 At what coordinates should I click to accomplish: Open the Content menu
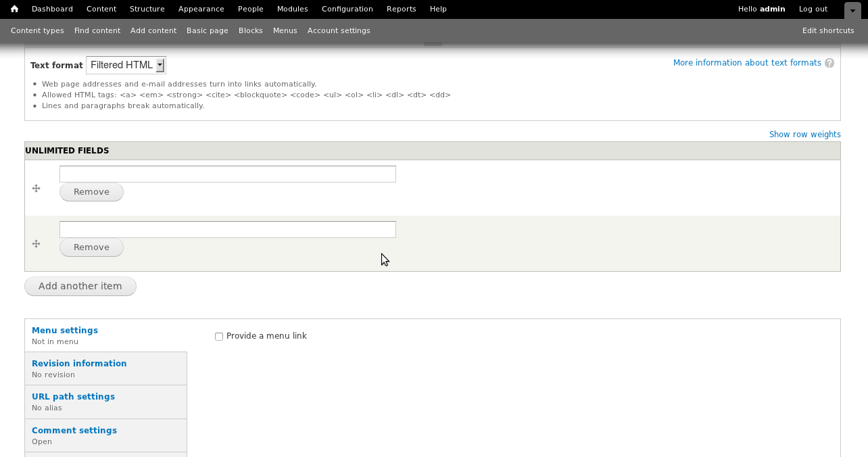click(x=101, y=9)
